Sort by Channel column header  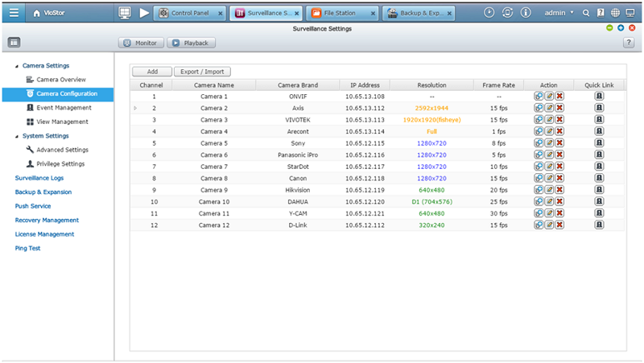coord(151,85)
